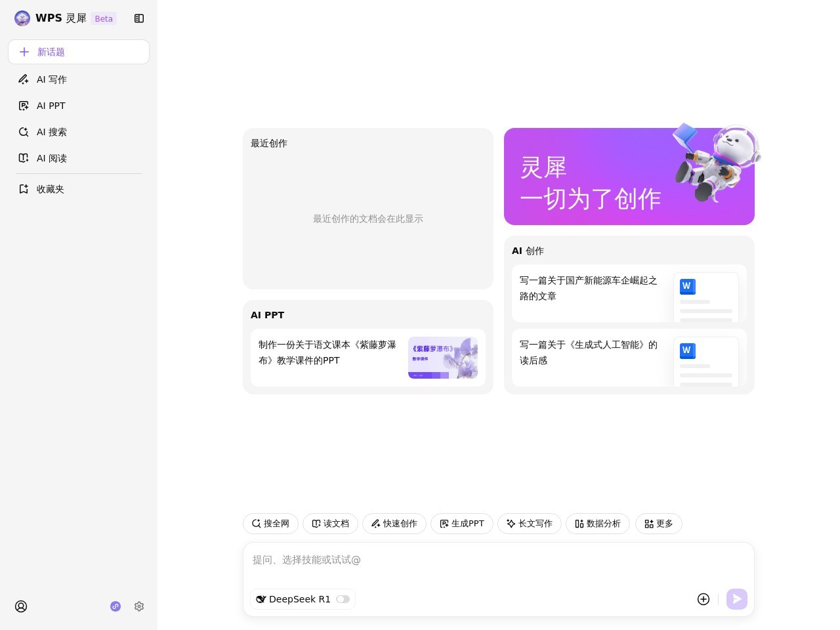Click the 最近创作 heading
Image resolution: width=840 pixels, height=630 pixels.
coord(269,143)
